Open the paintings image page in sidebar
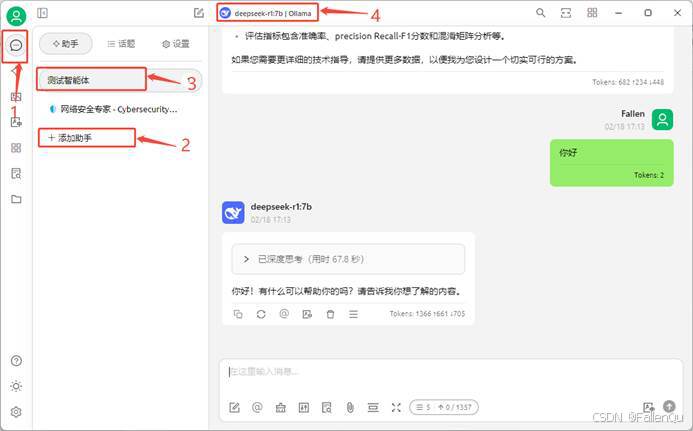The image size is (693, 431). tap(16, 96)
